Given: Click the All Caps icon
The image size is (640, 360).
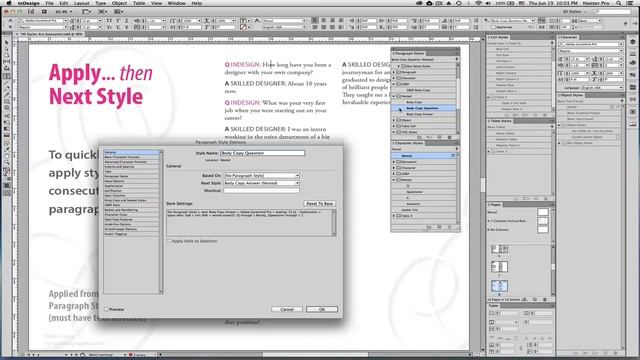Looking at the screenshot, I should click(x=109, y=20).
